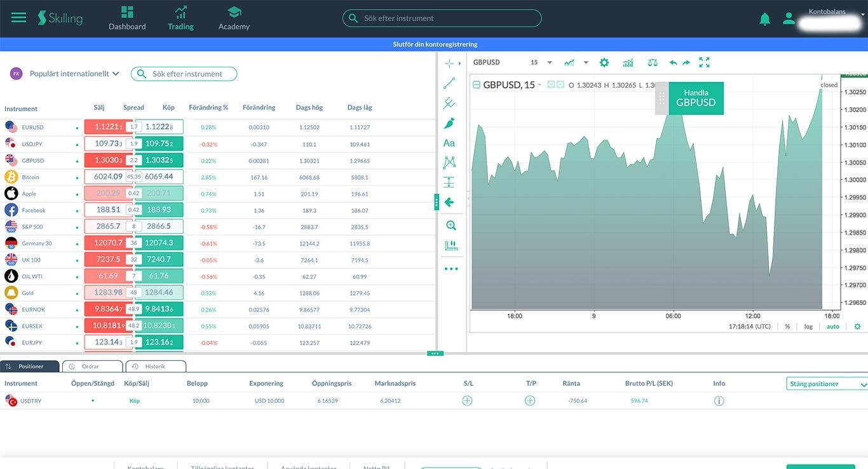The width and height of the screenshot is (868, 469).
Task: Grab the vertical panel splitter handle
Action: [437, 202]
